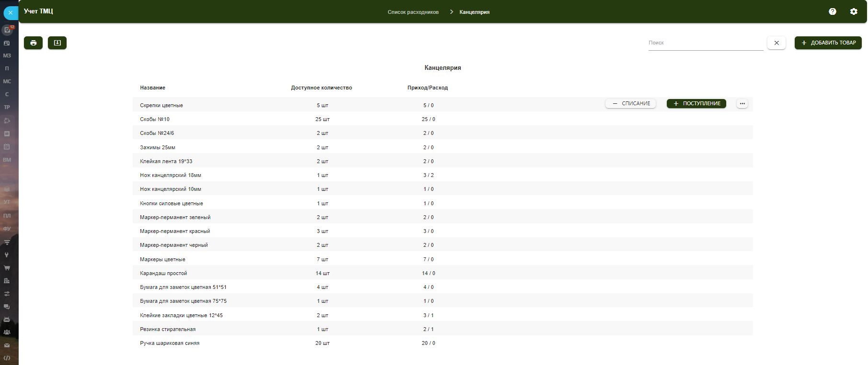The height and width of the screenshot is (365, 868).
Task: Open the three-dots menu for Скрепки цветные
Action: click(742, 104)
